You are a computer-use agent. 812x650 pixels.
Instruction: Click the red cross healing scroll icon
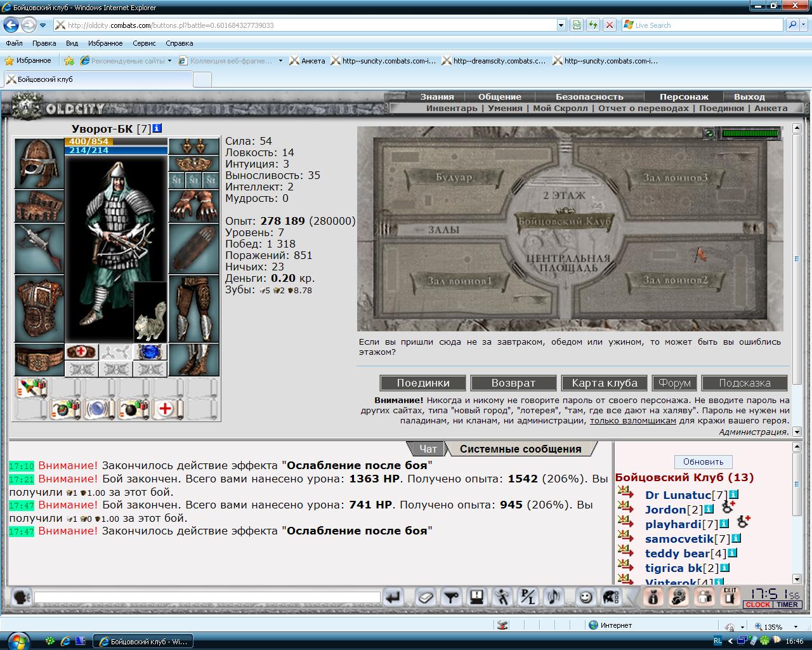coord(166,409)
